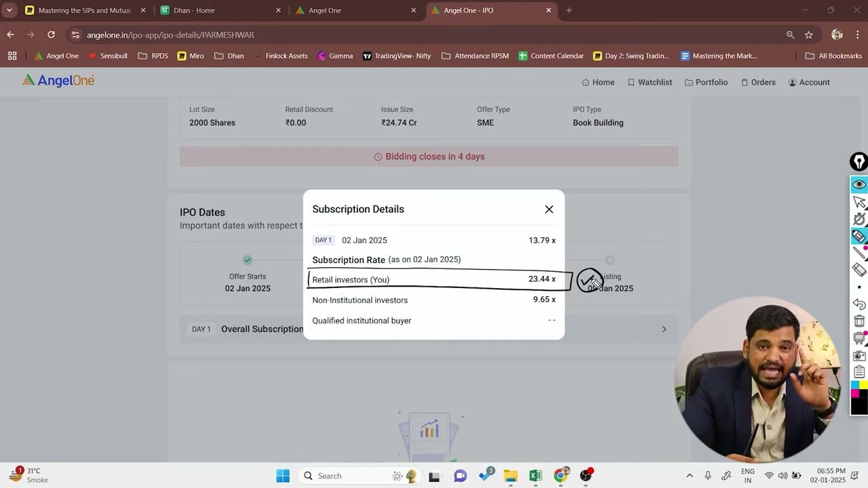
Task: Open the Finlock Assets bookmark
Action: click(x=281, y=56)
